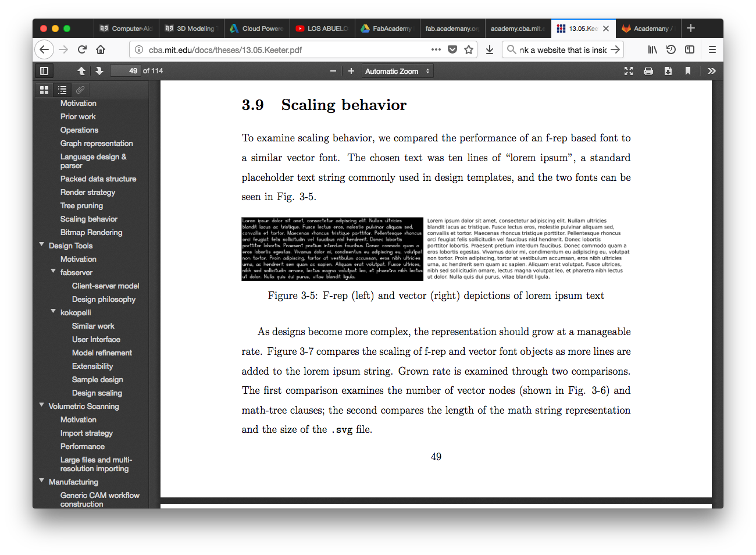Open the browser downloads panel
This screenshot has width=756, height=555.
pos(490,49)
